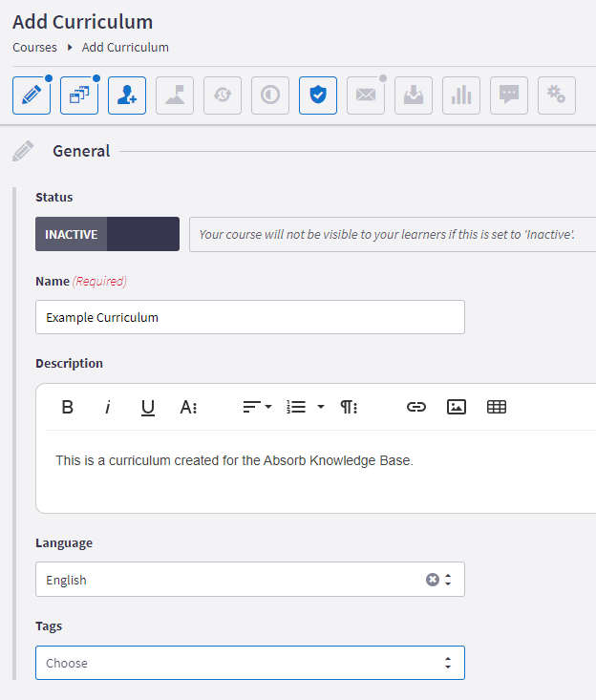The width and height of the screenshot is (596, 700).
Task: Open the half-circle availability icon
Action: click(270, 95)
